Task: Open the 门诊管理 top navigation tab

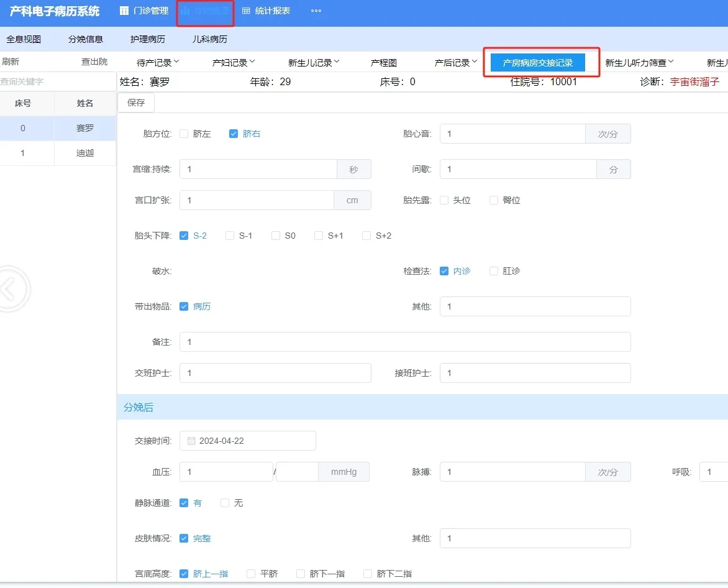Action: (x=144, y=11)
